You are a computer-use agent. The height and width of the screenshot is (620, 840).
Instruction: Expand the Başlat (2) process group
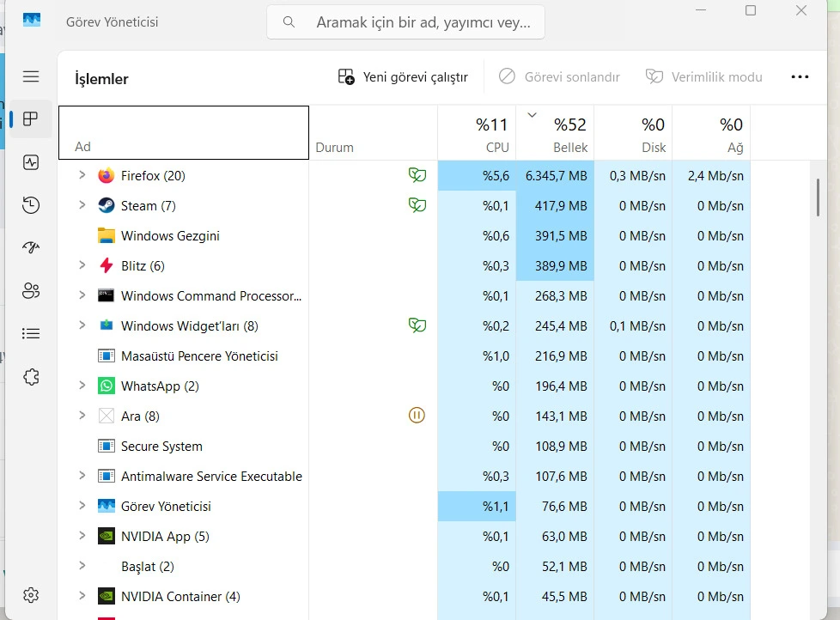coord(82,565)
